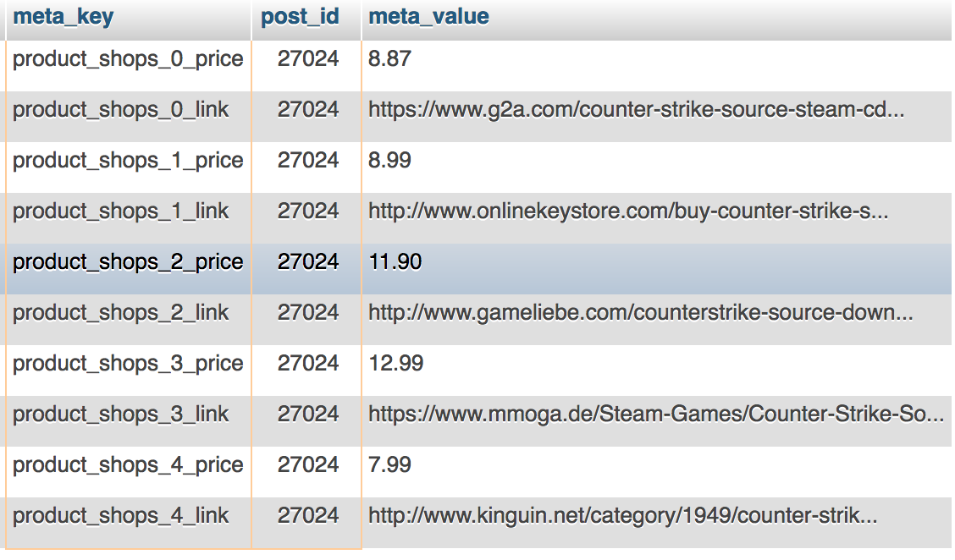Click post_id 27024 in the product_shops_0_link row
Image resolution: width=955 pixels, height=560 pixels.
click(307, 116)
